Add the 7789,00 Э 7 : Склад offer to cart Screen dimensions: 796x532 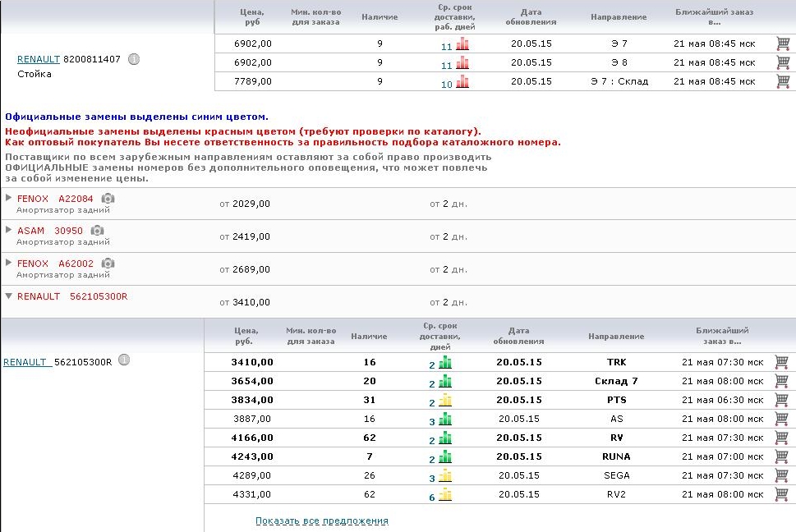(x=783, y=81)
